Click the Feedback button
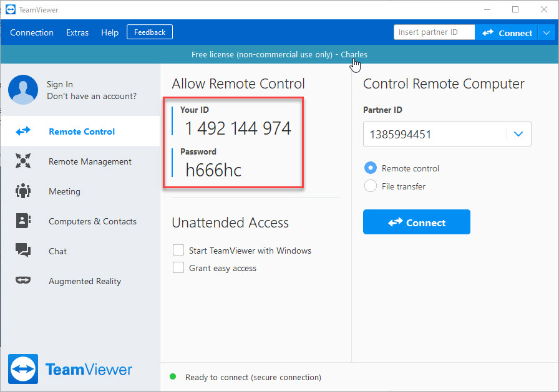The width and height of the screenshot is (559, 392). (x=150, y=32)
